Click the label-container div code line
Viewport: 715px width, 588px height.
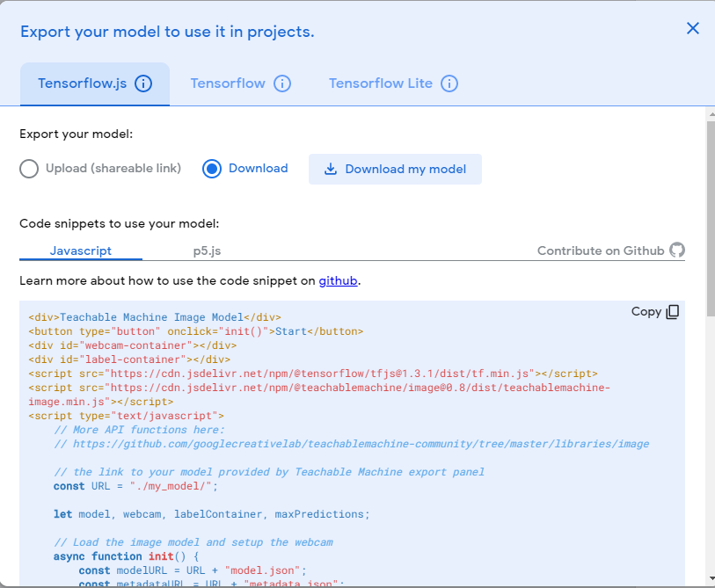click(129, 359)
